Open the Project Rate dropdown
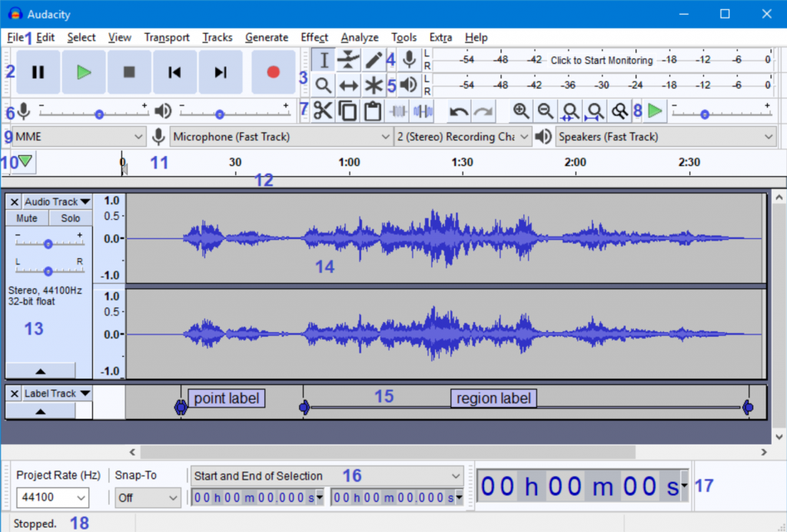 pos(52,497)
